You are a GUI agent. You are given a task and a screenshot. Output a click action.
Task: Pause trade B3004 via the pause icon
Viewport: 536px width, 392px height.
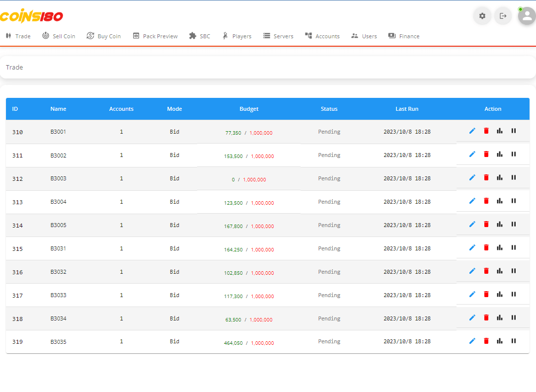(513, 201)
